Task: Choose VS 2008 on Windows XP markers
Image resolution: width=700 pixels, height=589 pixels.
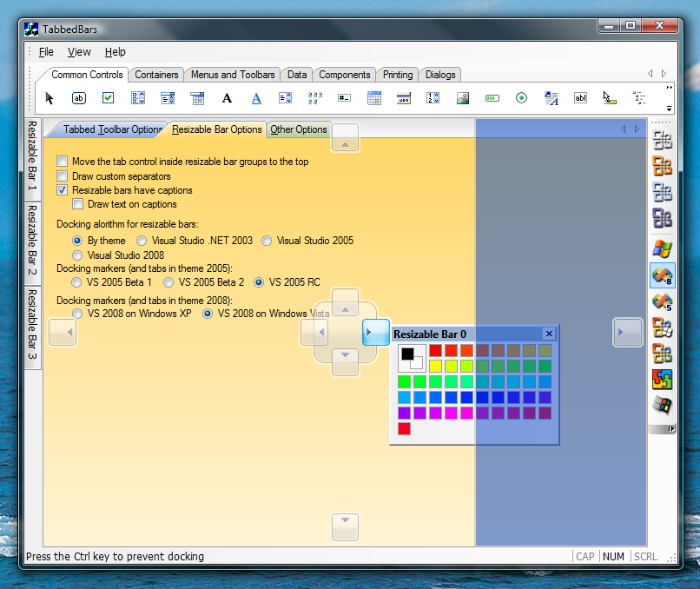Action: click(77, 314)
